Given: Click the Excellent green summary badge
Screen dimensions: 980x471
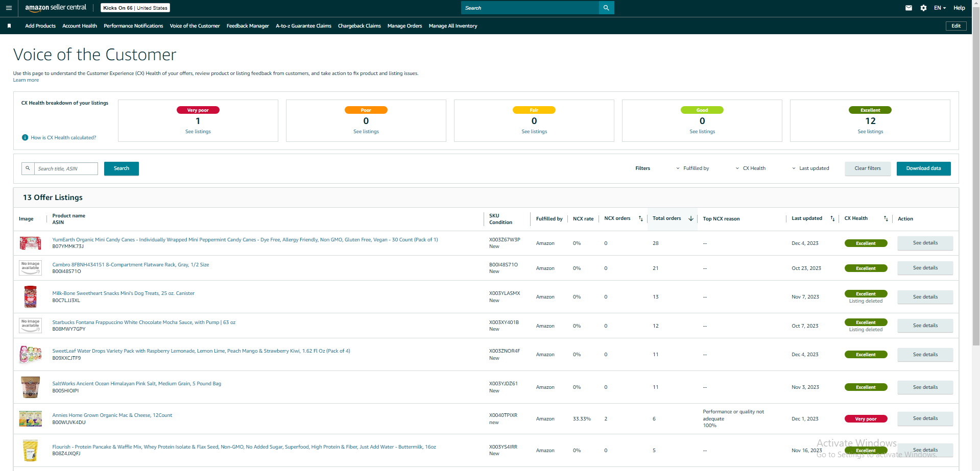Looking at the screenshot, I should pos(870,110).
